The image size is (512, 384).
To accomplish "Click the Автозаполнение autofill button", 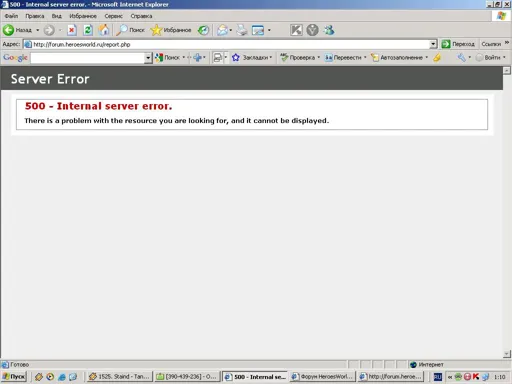I will 397,58.
